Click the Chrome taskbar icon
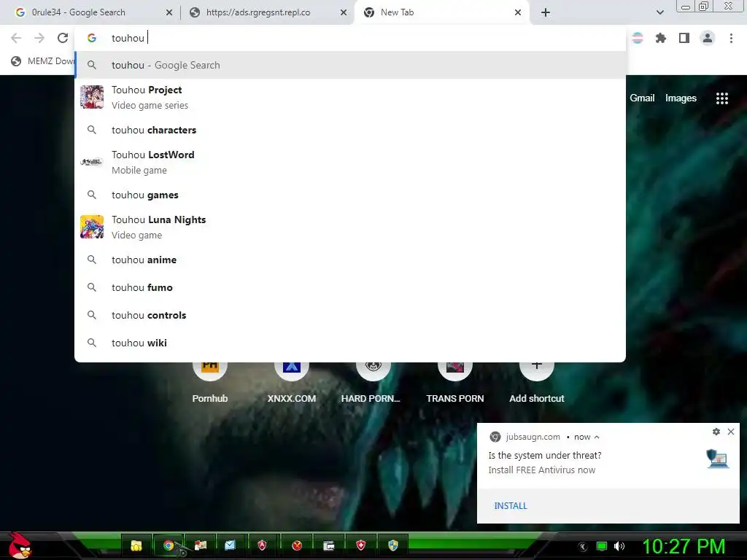 coord(169,545)
